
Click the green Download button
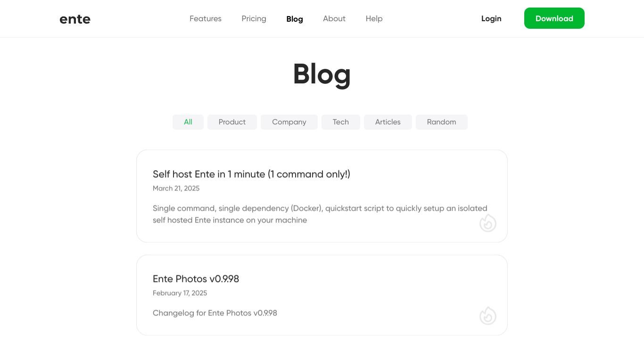tap(554, 18)
